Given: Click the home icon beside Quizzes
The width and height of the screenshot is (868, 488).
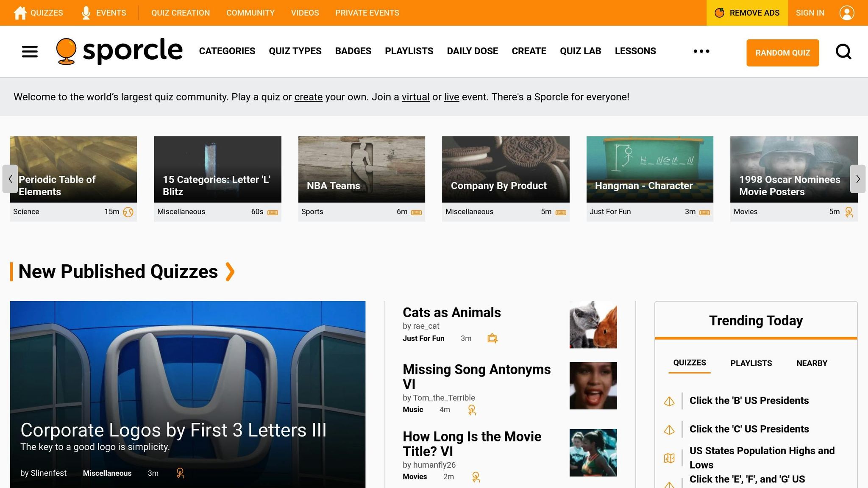Looking at the screenshot, I should [x=20, y=13].
